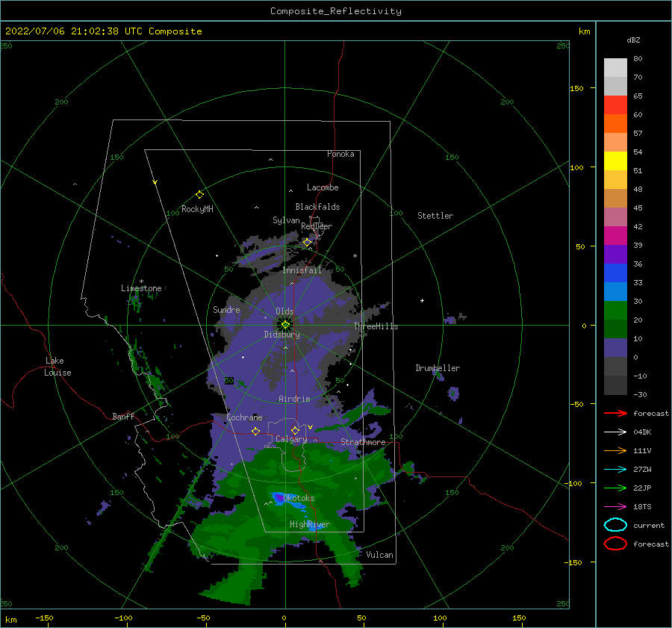
Task: Click the magenta 18TS arrow legend icon
Action: point(615,507)
